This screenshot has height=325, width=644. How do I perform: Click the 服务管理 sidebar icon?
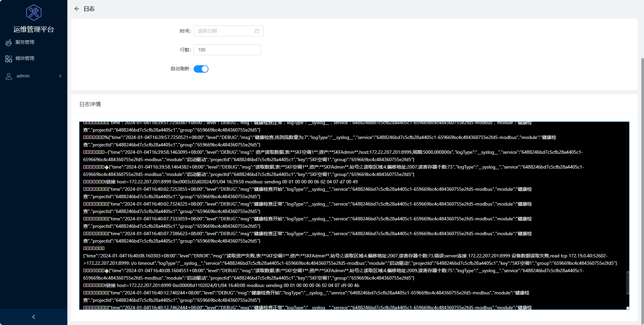tap(9, 42)
